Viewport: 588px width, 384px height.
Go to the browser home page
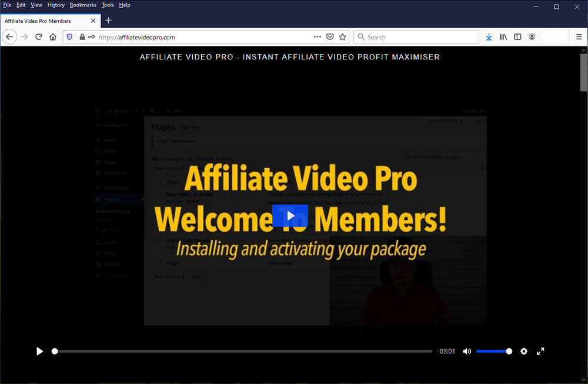pyautogui.click(x=53, y=36)
